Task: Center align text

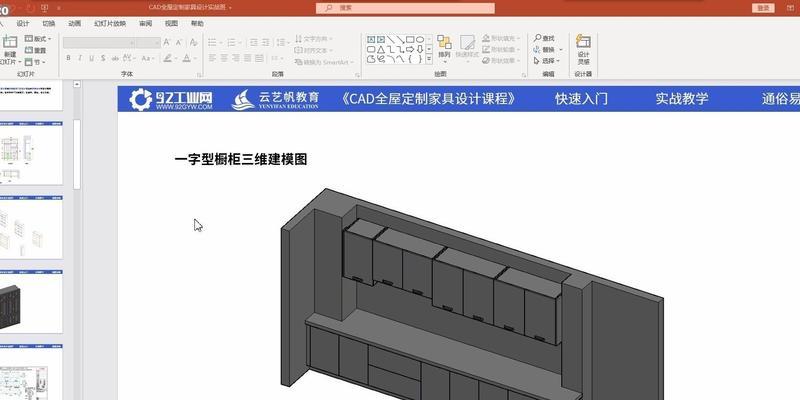Action: tap(224, 58)
